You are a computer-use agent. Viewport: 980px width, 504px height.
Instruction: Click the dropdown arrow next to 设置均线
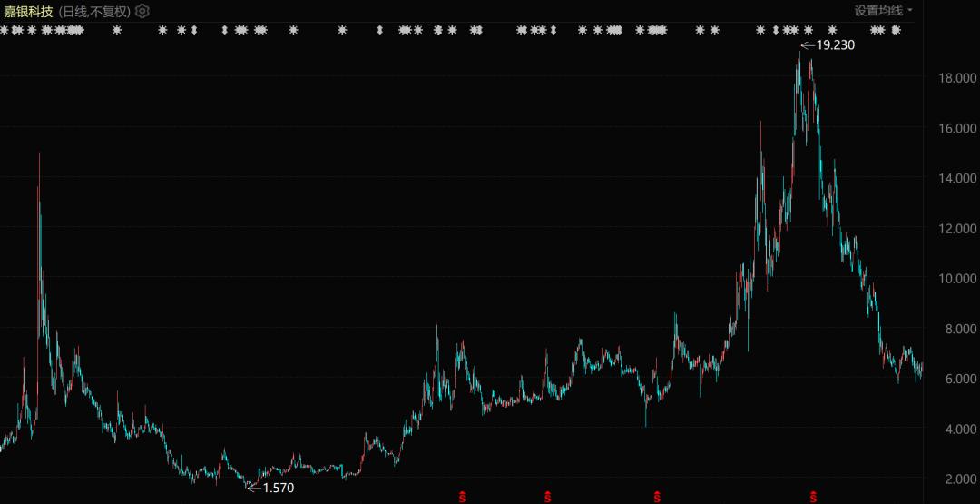[910, 11]
